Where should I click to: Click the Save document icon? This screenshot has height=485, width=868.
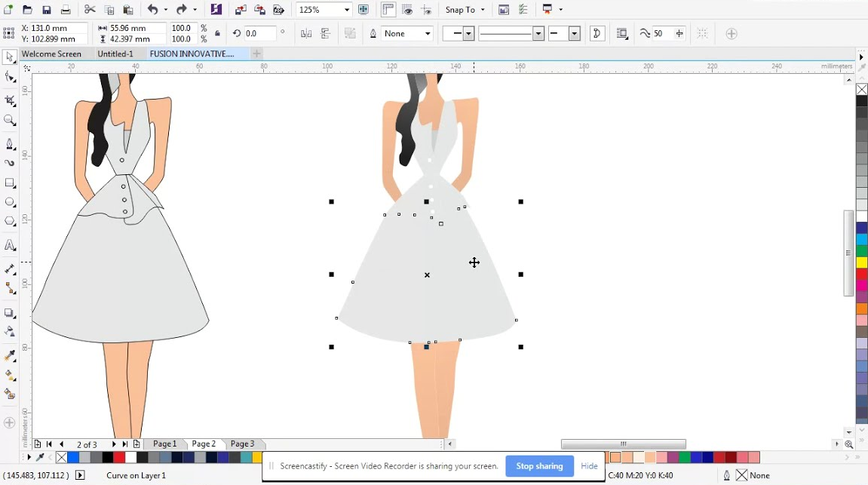46,9
